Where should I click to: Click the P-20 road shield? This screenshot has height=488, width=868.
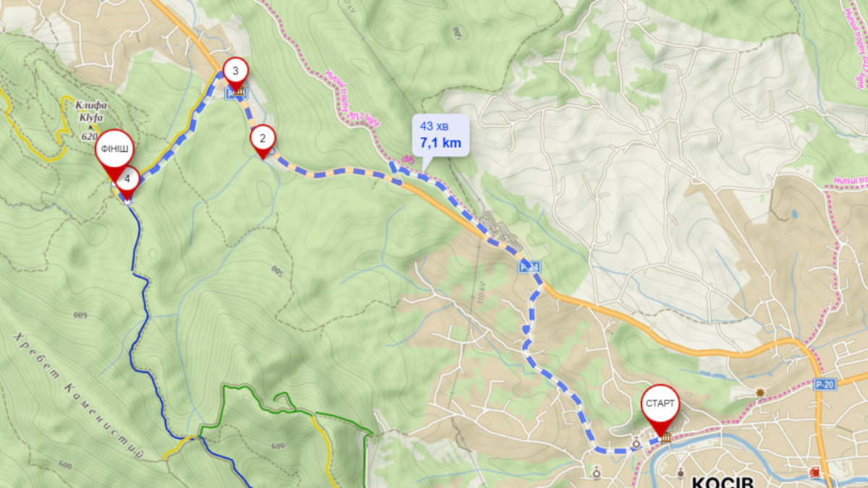(825, 384)
